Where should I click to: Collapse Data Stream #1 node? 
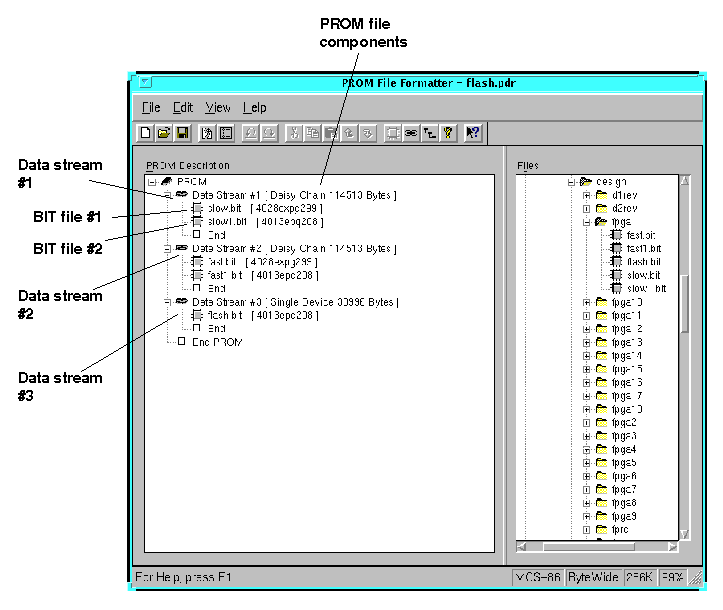[168, 195]
